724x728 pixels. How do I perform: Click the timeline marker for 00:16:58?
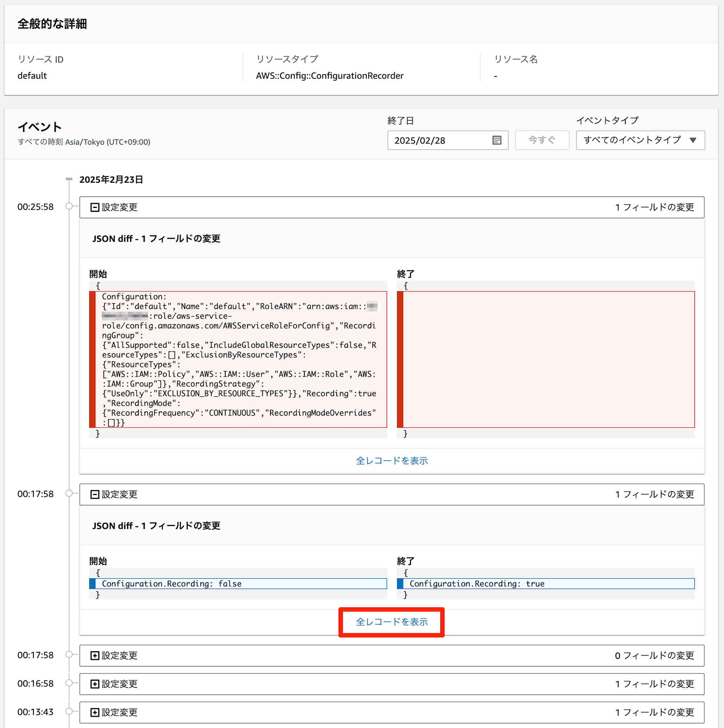point(69,683)
